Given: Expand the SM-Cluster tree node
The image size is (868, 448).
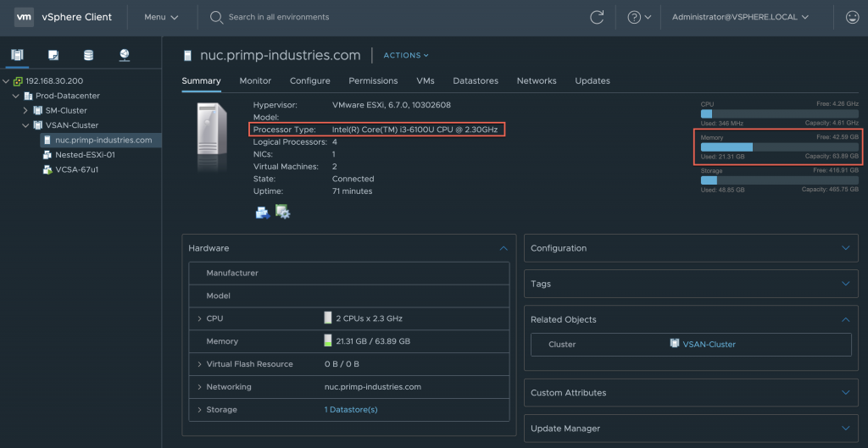Looking at the screenshot, I should coord(25,111).
